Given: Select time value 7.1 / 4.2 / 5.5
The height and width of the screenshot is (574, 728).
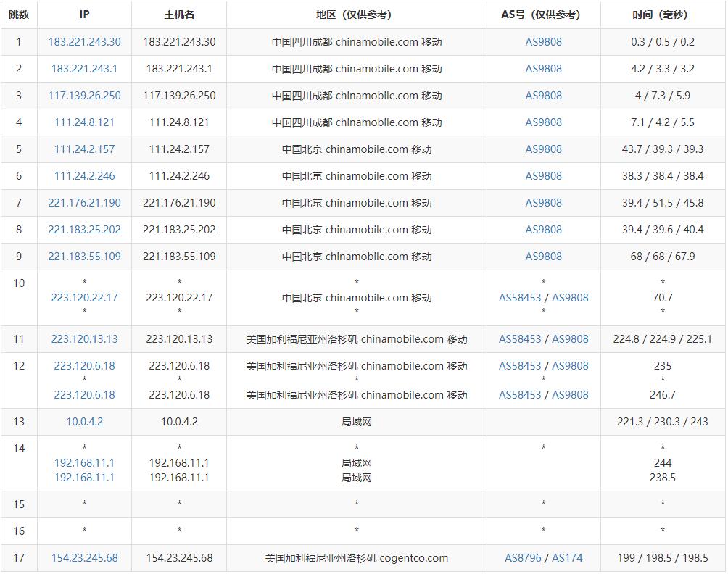Looking at the screenshot, I should coord(663,122).
